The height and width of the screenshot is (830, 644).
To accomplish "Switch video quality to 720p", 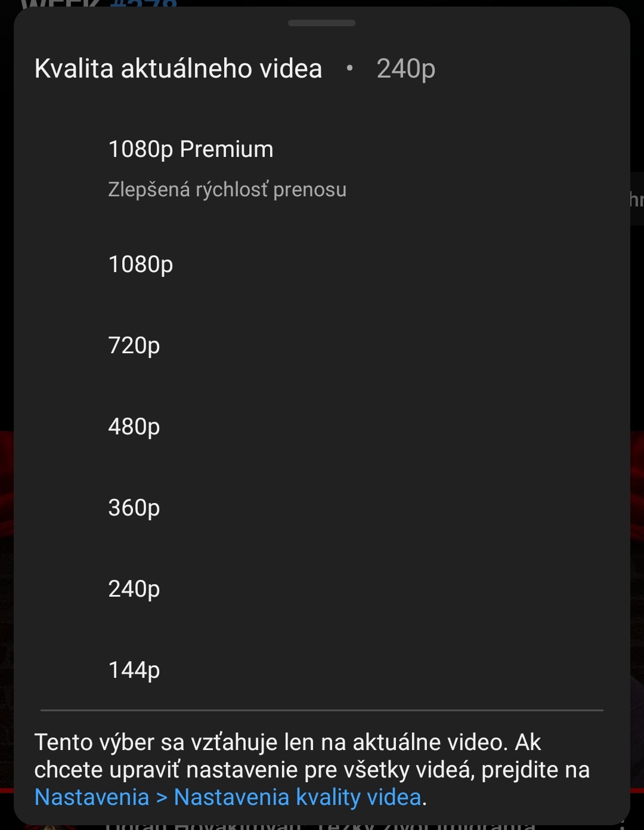I will point(134,345).
